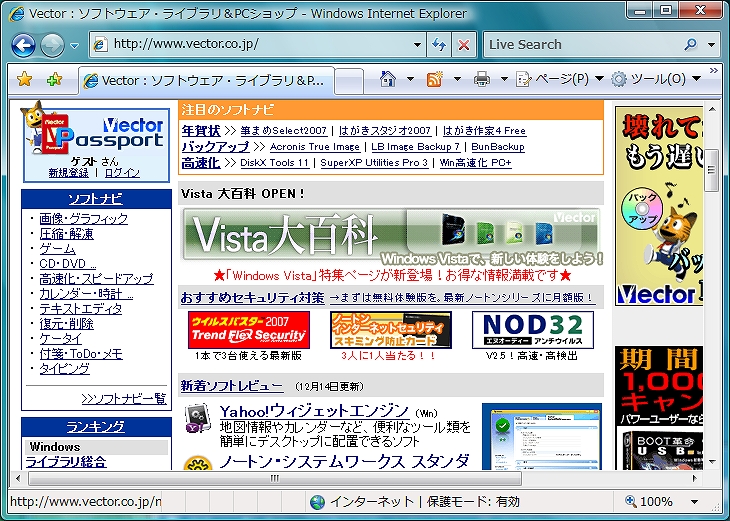Click the Vector Passport logo image
The width and height of the screenshot is (730, 521).
[x=96, y=133]
